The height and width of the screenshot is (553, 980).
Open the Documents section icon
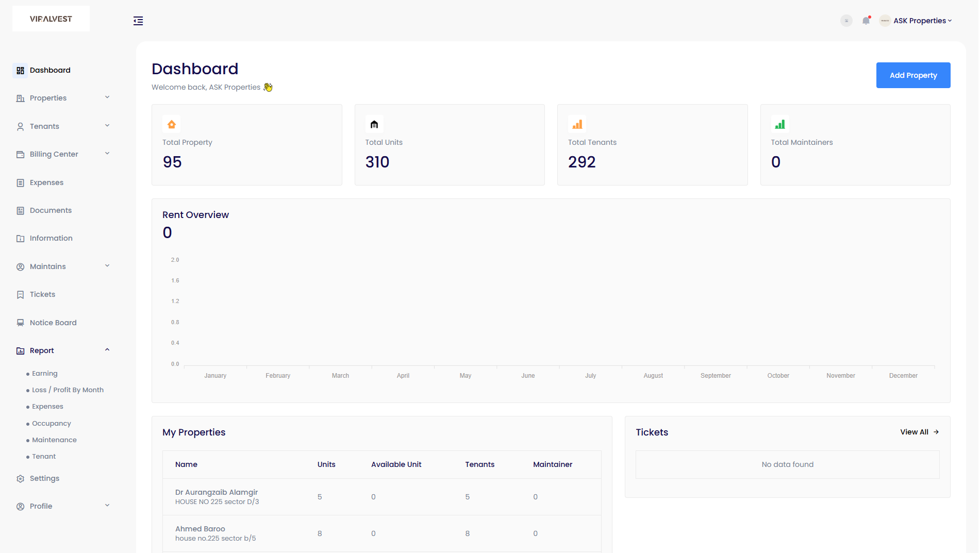(20, 210)
